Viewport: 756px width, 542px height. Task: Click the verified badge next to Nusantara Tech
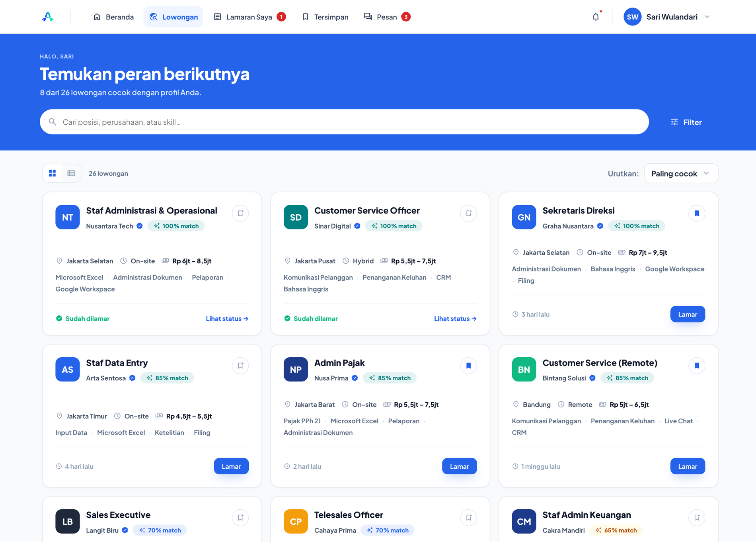(x=140, y=226)
